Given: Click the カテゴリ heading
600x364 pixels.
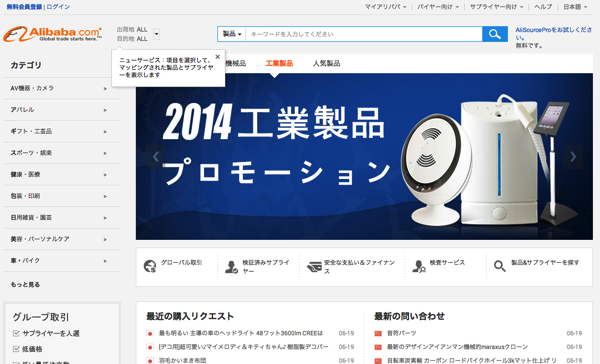Looking at the screenshot, I should (26, 65).
